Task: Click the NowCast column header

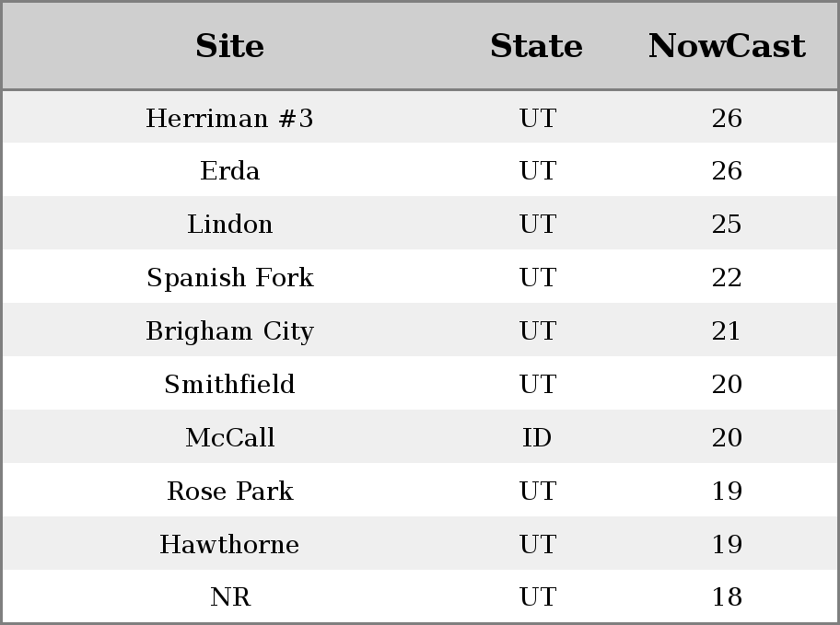Action: 727,46
